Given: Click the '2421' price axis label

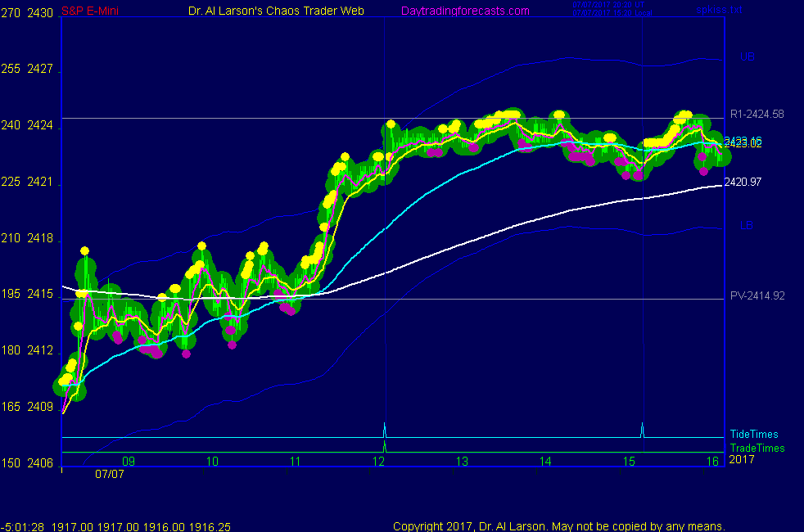Looking at the screenshot, I should click(40, 182).
